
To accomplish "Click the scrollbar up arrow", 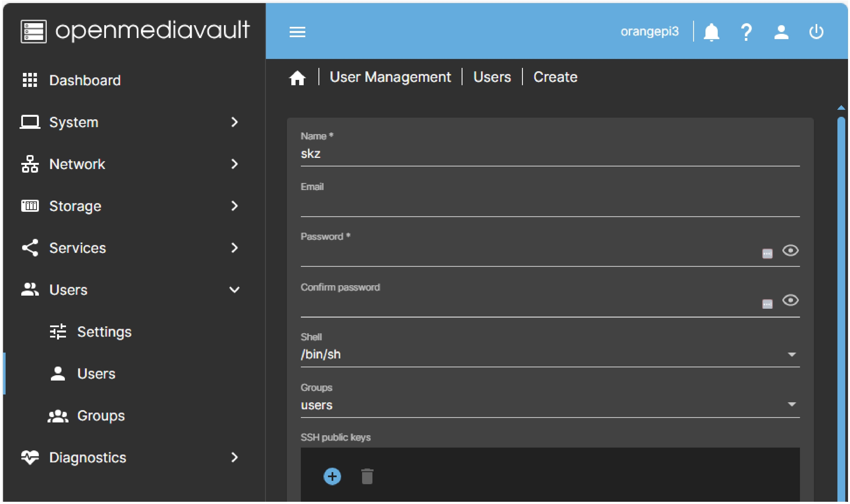I will point(841,108).
